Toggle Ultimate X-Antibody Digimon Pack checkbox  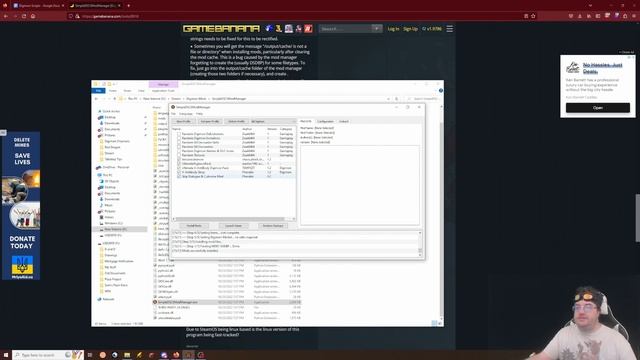(x=179, y=168)
